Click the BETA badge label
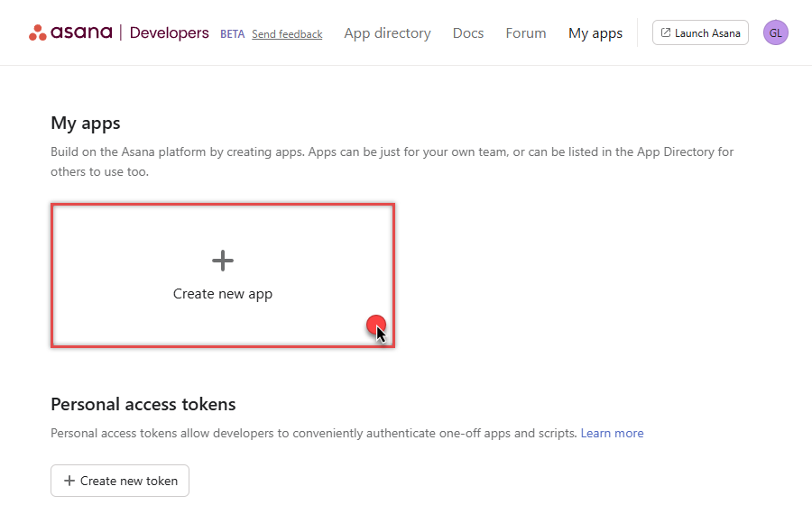Viewport: 812px width, 523px height. pos(232,34)
